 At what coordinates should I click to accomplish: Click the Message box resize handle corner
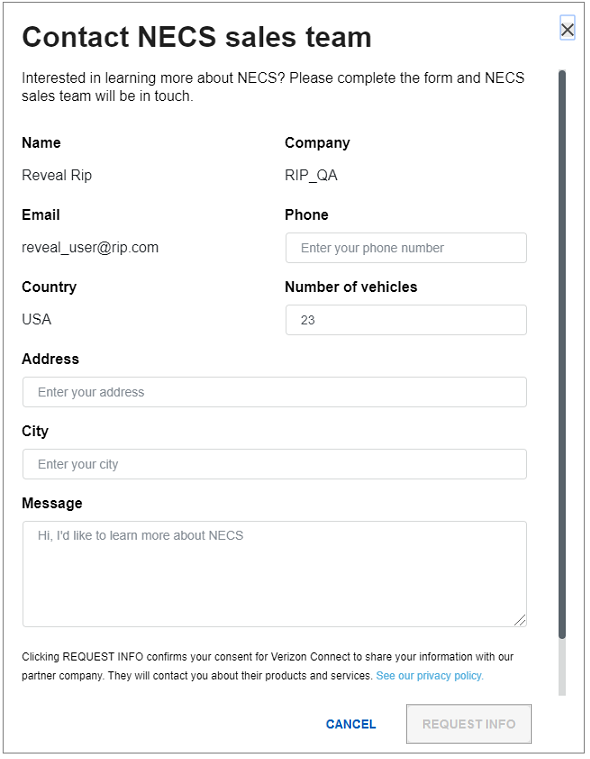click(x=520, y=620)
